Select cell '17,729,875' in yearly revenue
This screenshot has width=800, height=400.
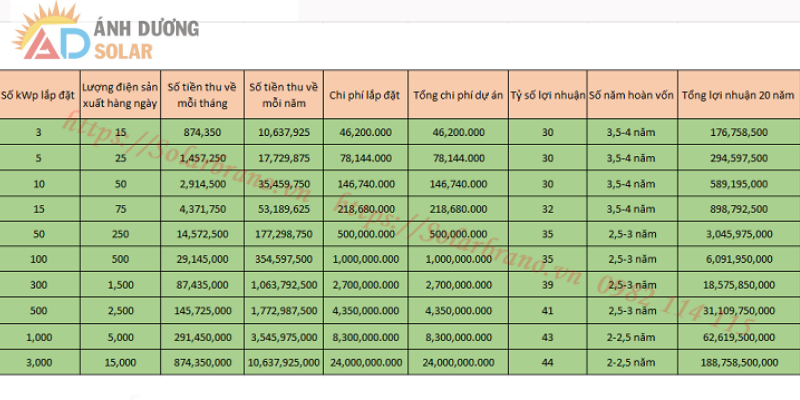pos(284,158)
